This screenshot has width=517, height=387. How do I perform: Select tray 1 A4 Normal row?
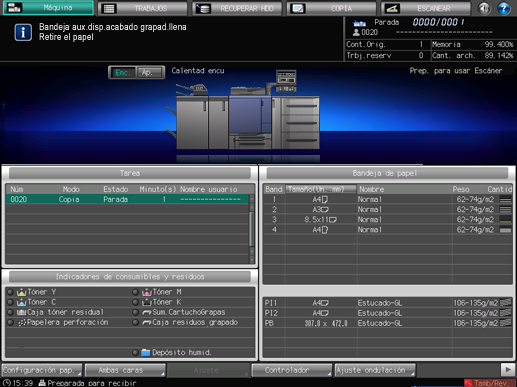(x=388, y=199)
